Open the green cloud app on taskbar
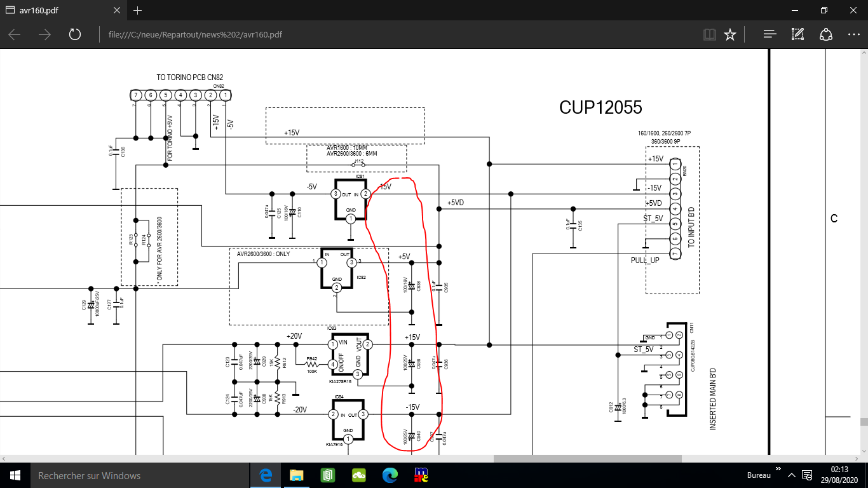The image size is (868, 488). [358, 475]
